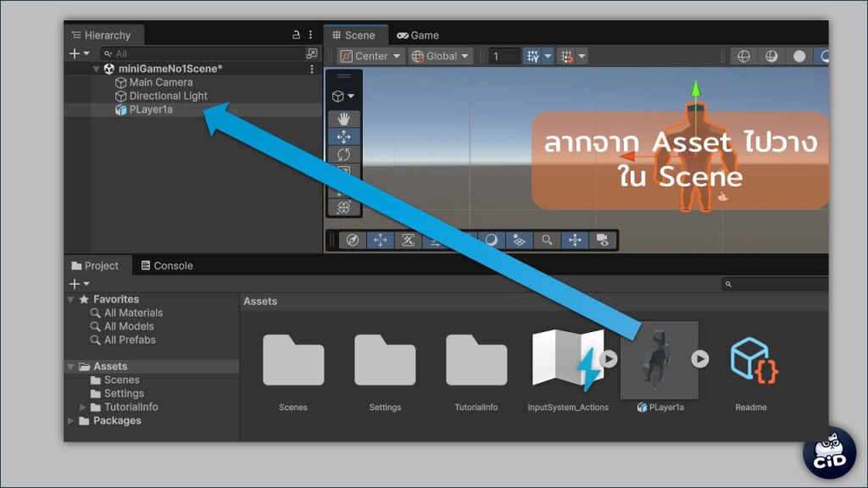
Task: Select Main Camera in Hierarchy
Action: [x=160, y=83]
